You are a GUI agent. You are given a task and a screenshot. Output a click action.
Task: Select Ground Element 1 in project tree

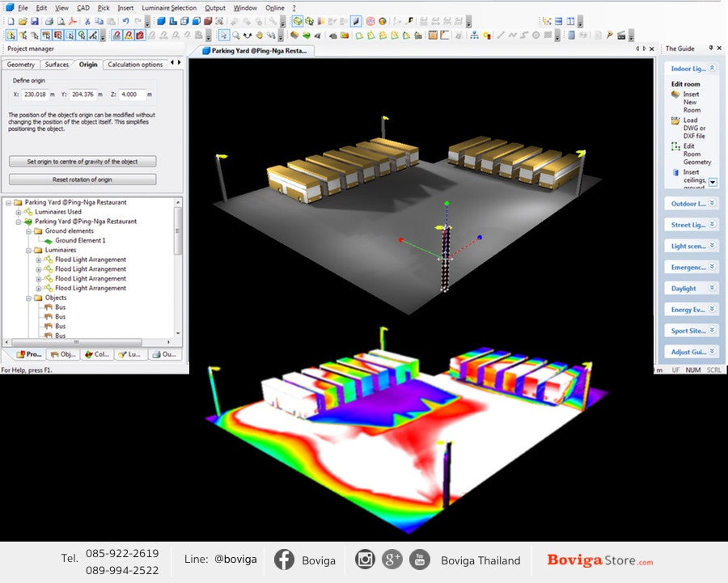click(x=79, y=241)
